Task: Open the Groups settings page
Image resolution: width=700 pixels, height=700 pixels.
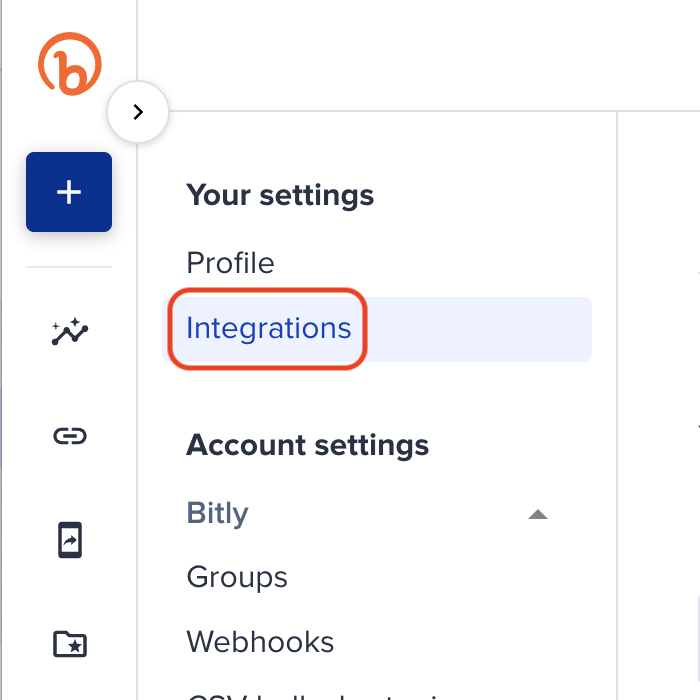Action: click(237, 578)
